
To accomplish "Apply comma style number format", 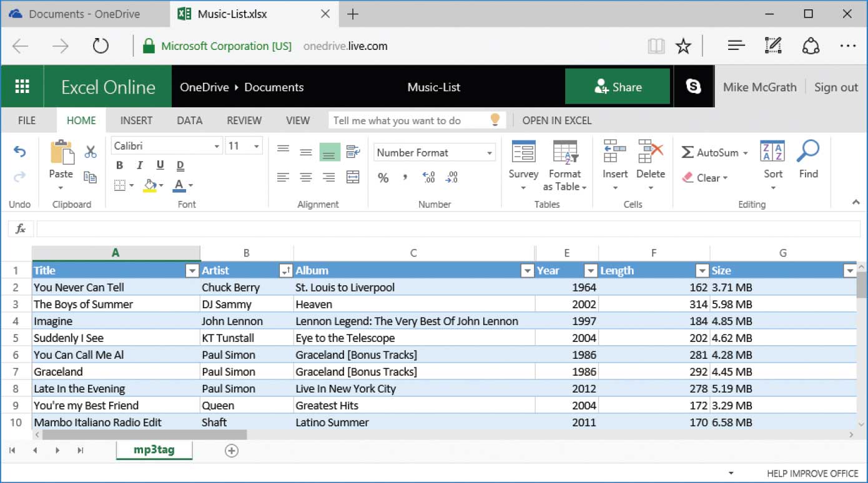I will tap(405, 178).
